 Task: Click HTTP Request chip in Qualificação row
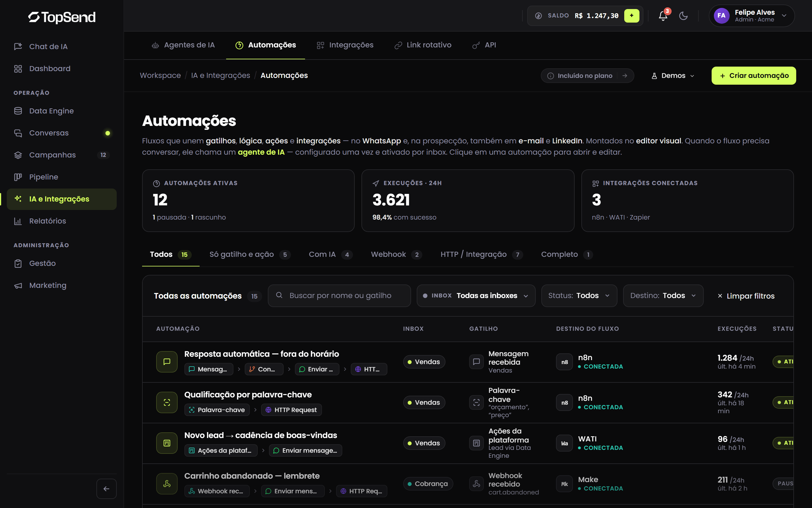(291, 410)
